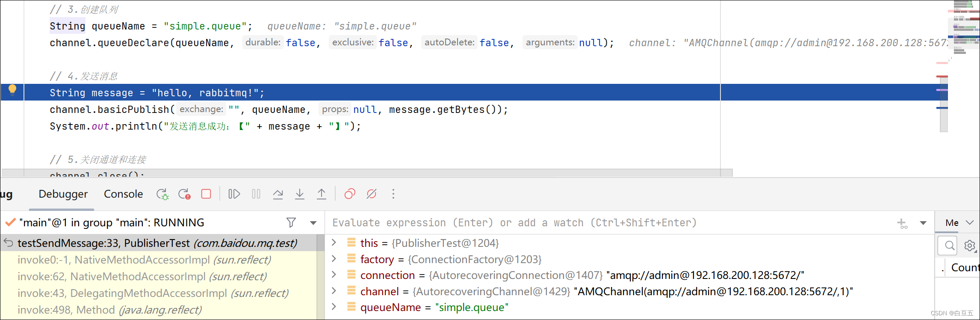Click the channel.basicPublish code line
This screenshot has width=980, height=320.
279,110
